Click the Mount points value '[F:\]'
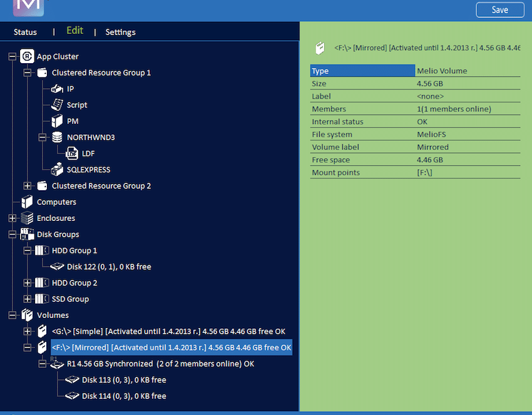Image resolution: width=532 pixels, height=415 pixels. point(424,172)
